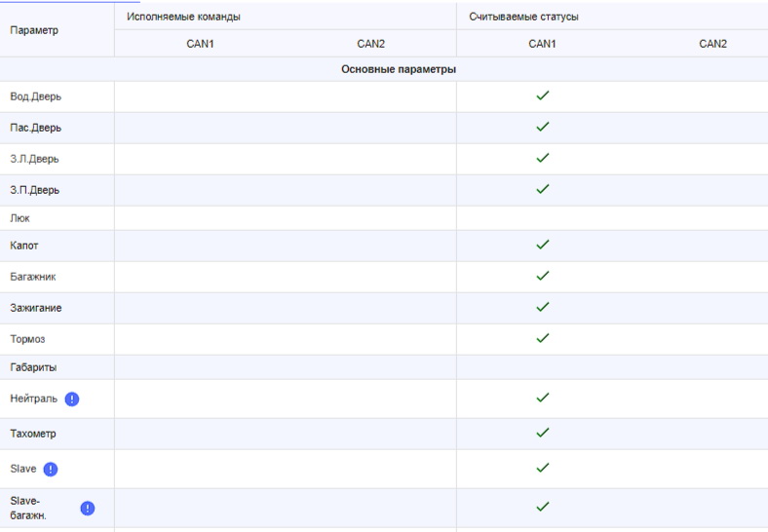Click the info icon next to Нейтраль
This screenshot has height=532, width=768.
point(71,399)
